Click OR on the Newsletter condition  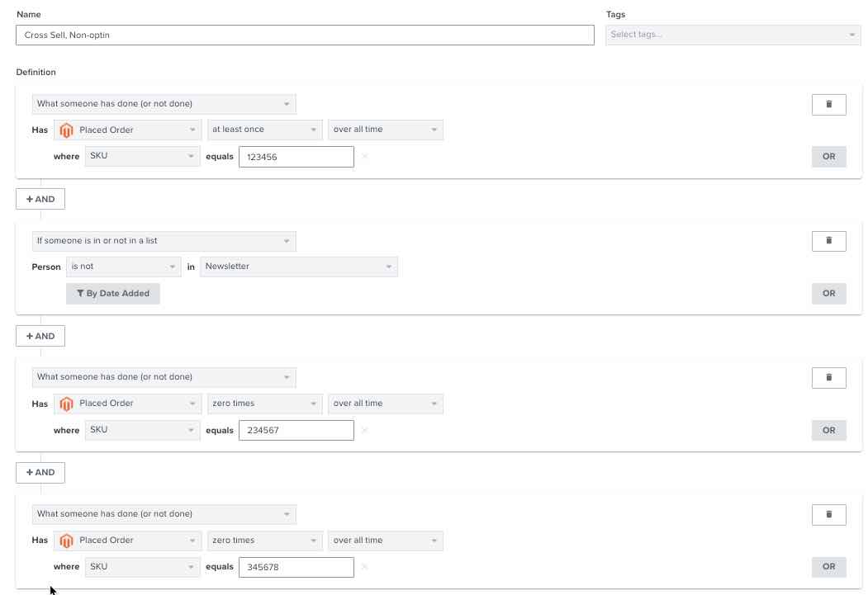tap(828, 293)
